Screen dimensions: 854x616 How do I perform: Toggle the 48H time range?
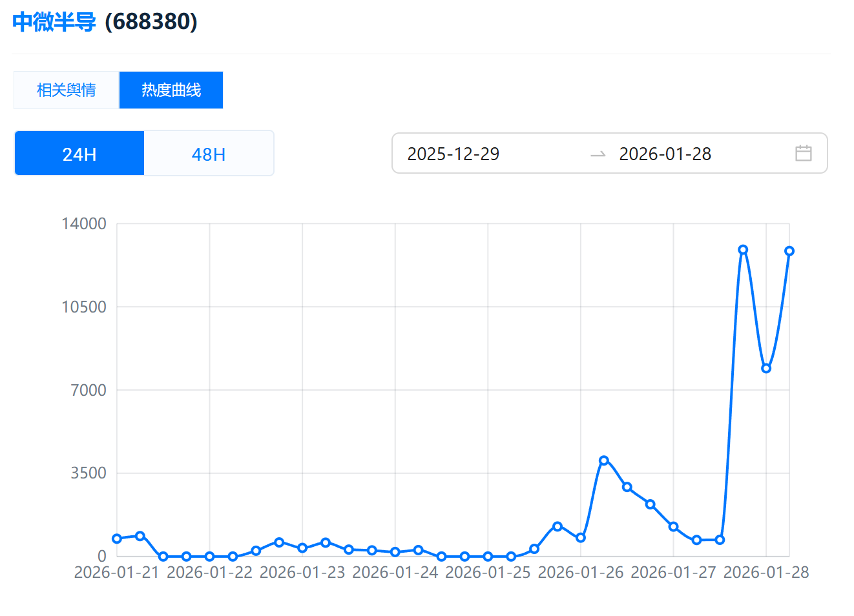(209, 154)
